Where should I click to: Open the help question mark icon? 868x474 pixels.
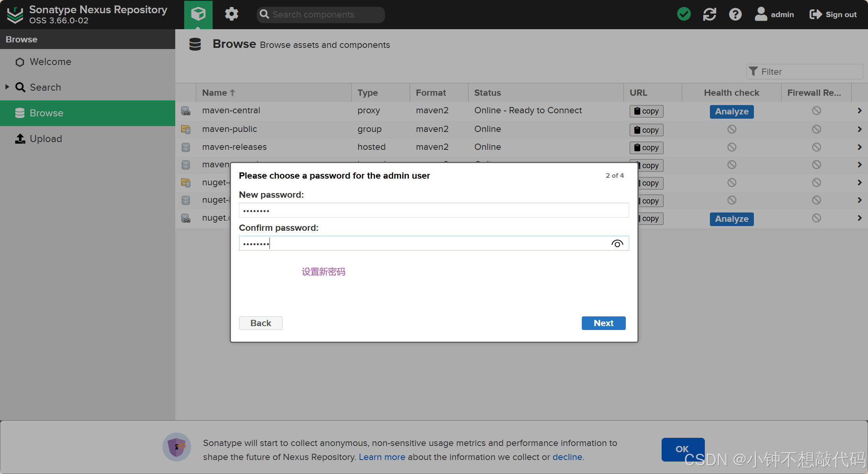click(x=735, y=14)
